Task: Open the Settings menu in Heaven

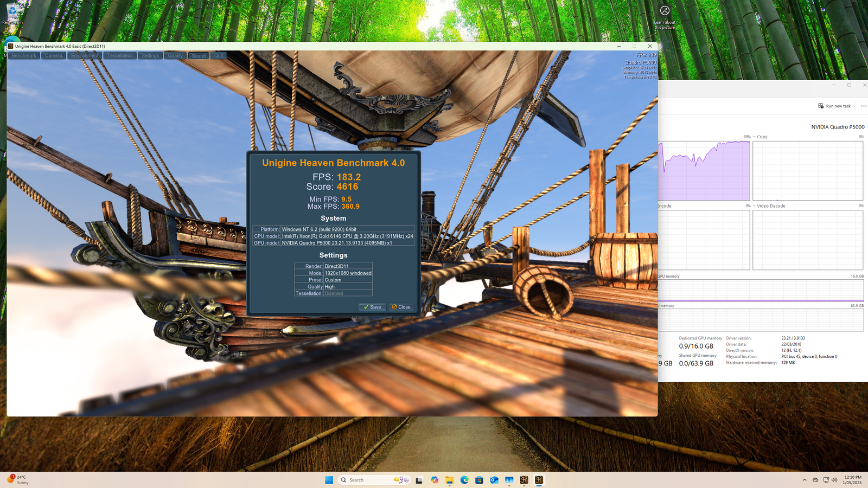Action: point(150,56)
